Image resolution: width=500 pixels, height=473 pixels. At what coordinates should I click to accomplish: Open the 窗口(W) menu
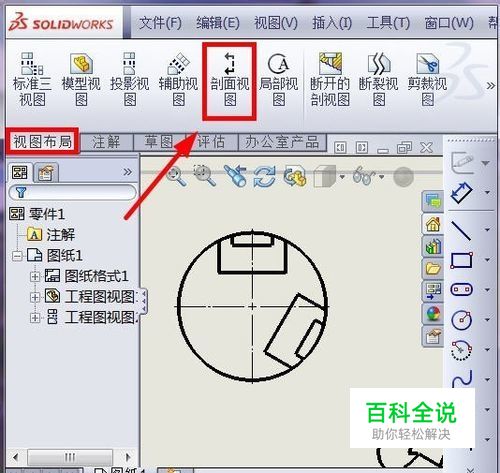pyautogui.click(x=449, y=23)
